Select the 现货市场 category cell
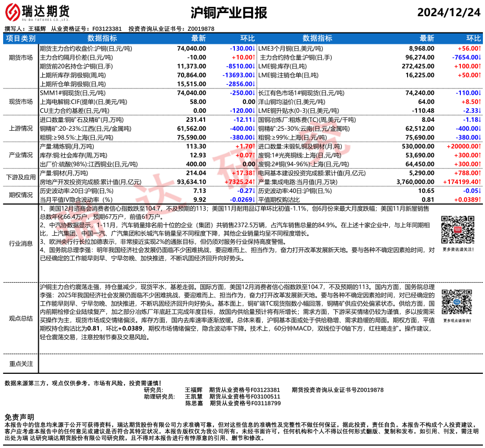 pos(21,101)
